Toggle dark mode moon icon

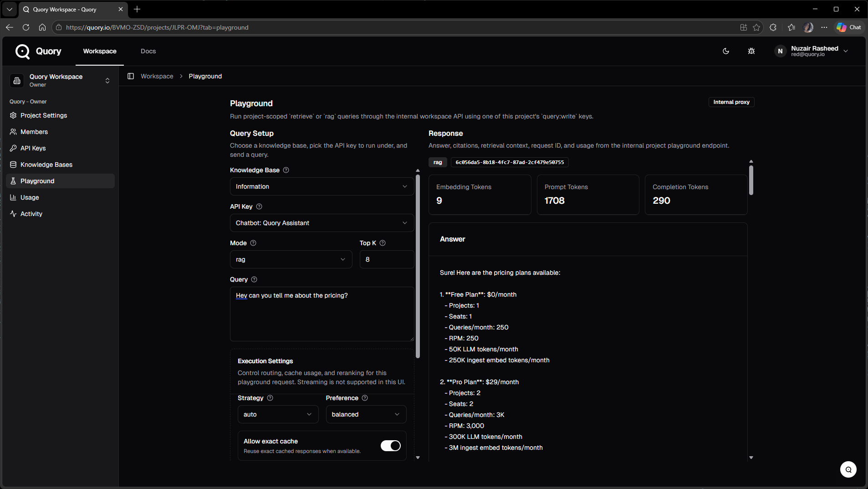click(726, 51)
